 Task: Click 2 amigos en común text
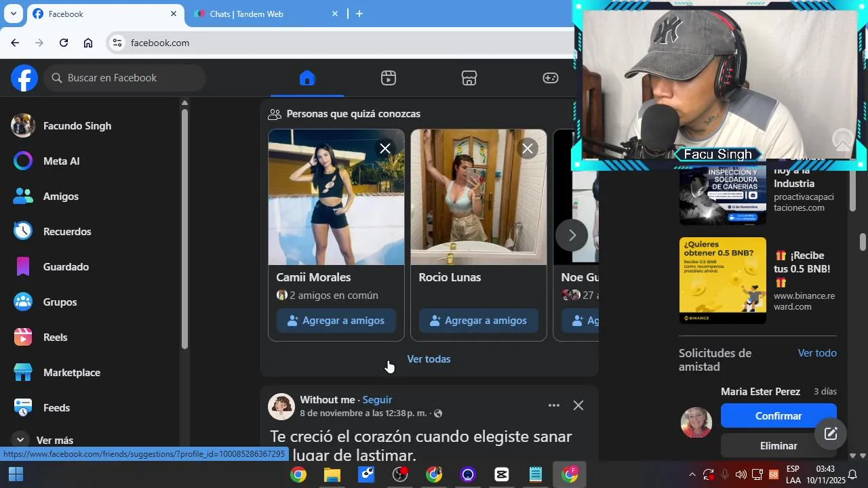pyautogui.click(x=334, y=296)
